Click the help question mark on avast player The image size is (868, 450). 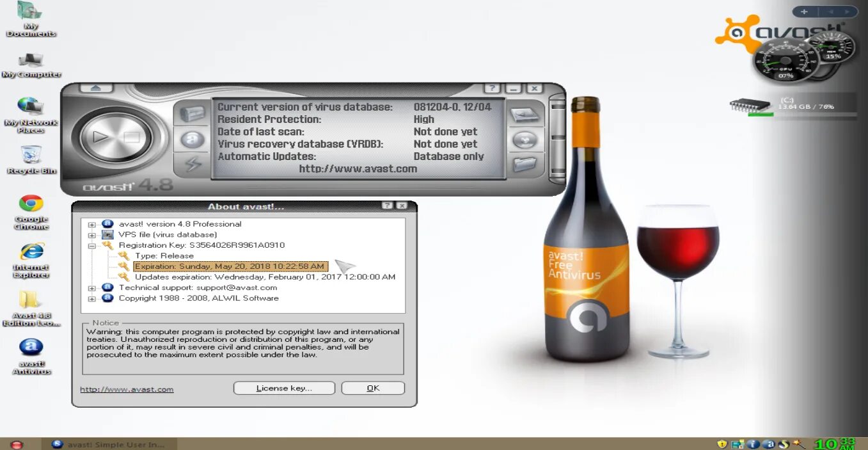[x=491, y=88]
